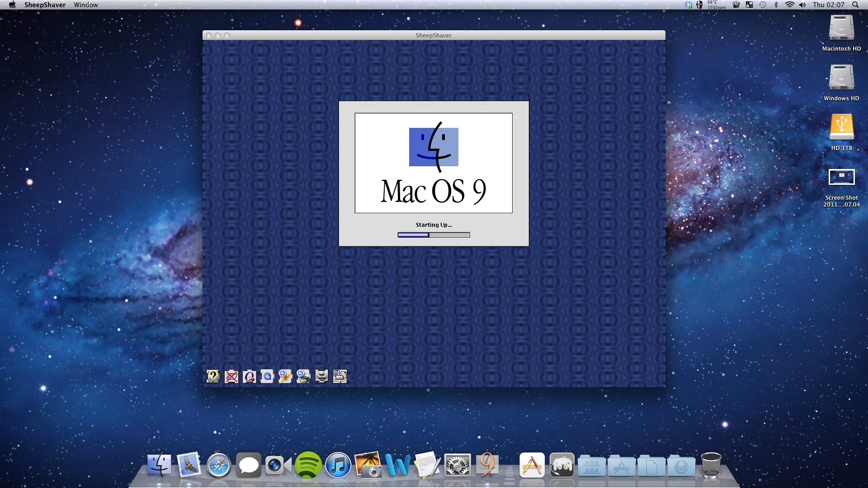Click the crossed-out folder extension icon
This screenshot has width=868, height=488.
tap(231, 376)
